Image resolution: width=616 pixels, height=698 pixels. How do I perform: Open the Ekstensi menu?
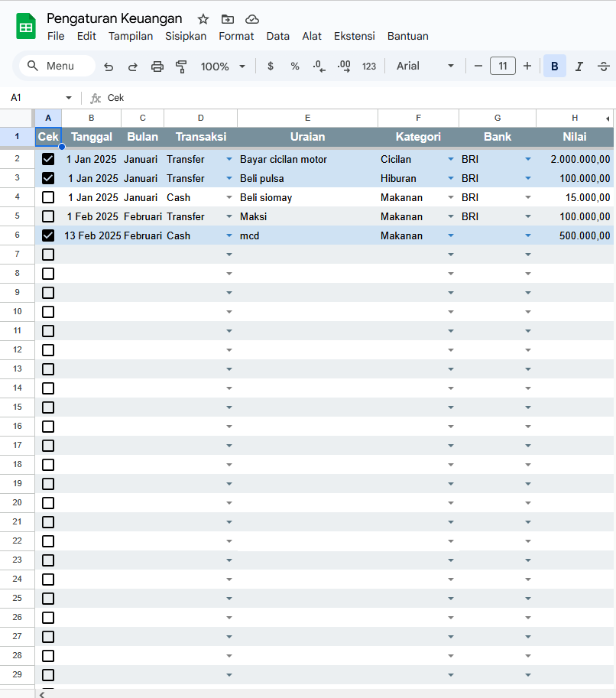point(355,36)
